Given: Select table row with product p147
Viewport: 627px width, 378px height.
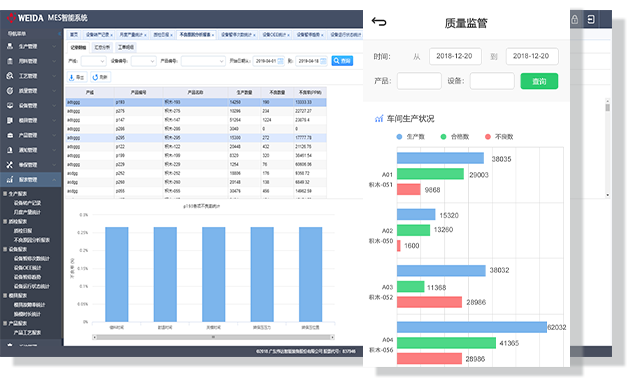Looking at the screenshot, I should [x=196, y=120].
